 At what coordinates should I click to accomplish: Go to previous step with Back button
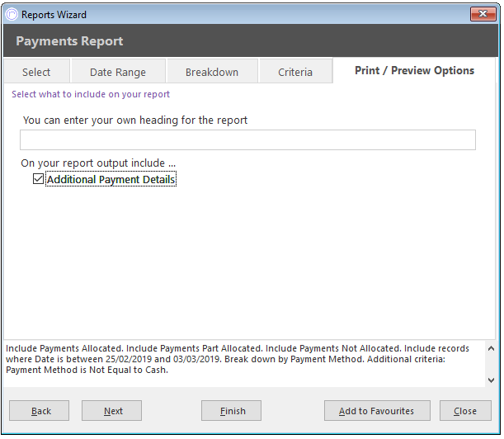[40, 411]
